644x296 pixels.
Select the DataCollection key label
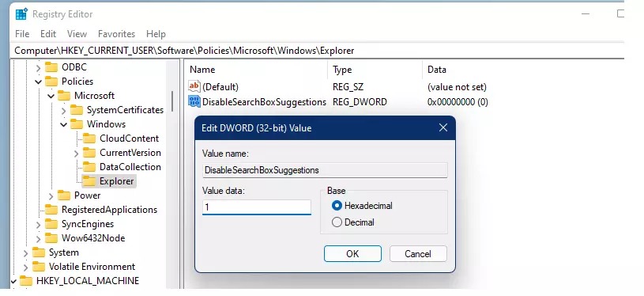coord(130,167)
